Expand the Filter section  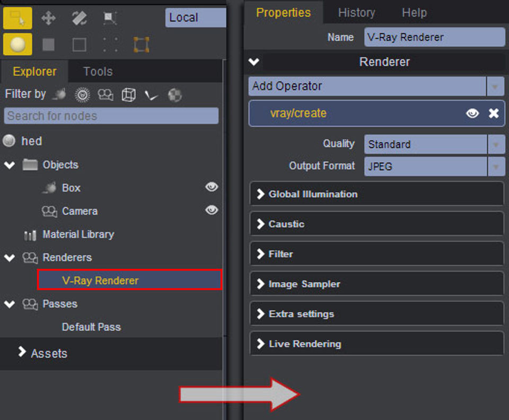[376, 253]
